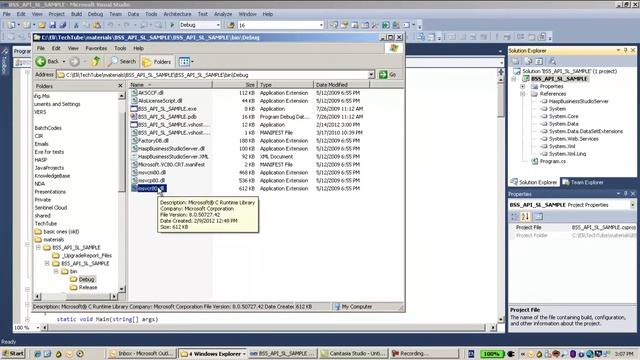Open the address bar dropdown arrow in Explorer

pyautogui.click(x=371, y=75)
